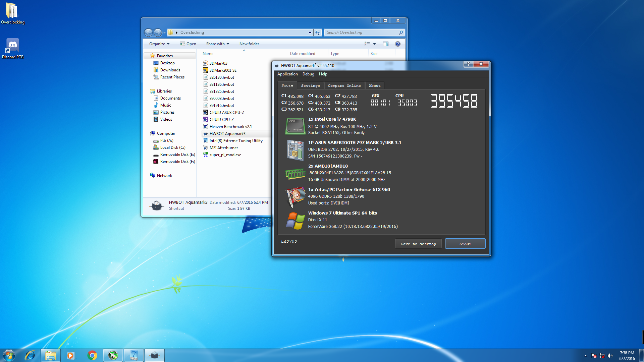
Task: Open Windows Media Player taskbar icon
Action: pos(71,355)
